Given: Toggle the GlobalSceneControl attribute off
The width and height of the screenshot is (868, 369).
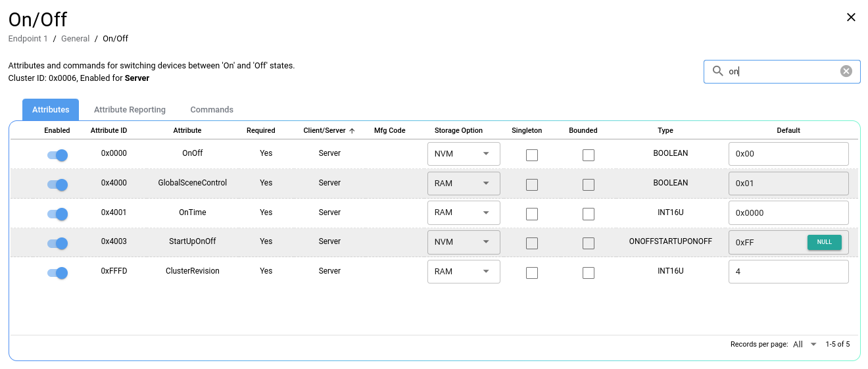Looking at the screenshot, I should pyautogui.click(x=57, y=185).
